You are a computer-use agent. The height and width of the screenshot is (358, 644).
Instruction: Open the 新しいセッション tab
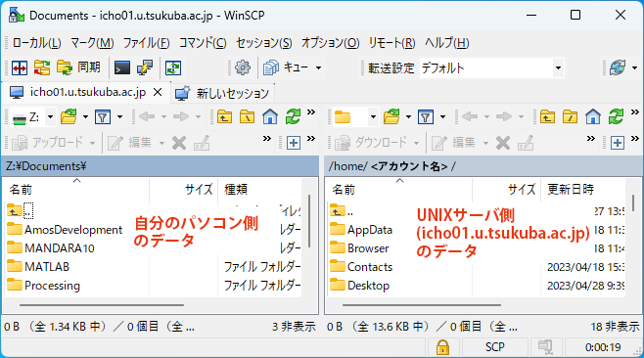[222, 94]
